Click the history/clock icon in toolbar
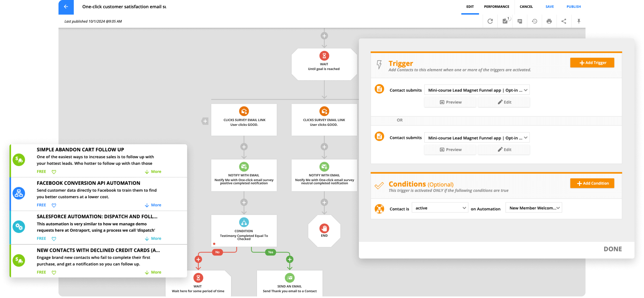Image resolution: width=644 pixels, height=298 pixels. coord(534,21)
